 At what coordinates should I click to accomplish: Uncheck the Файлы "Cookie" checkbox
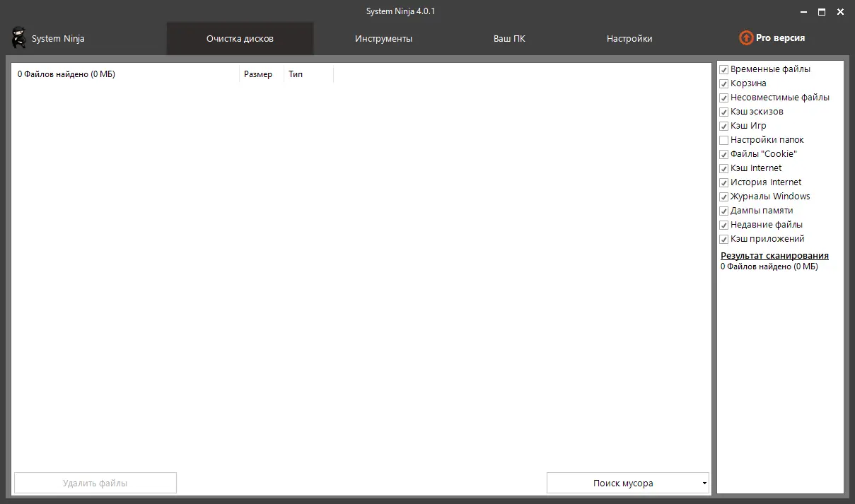tap(724, 154)
